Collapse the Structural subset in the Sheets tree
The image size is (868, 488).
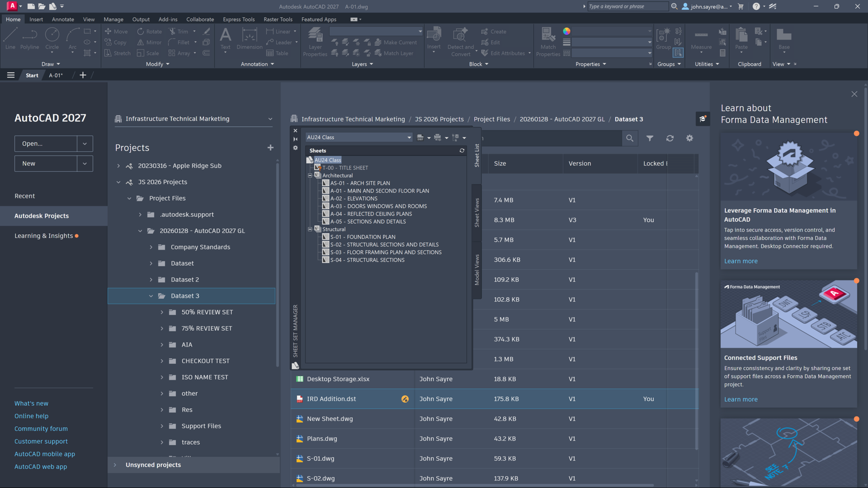coord(310,229)
